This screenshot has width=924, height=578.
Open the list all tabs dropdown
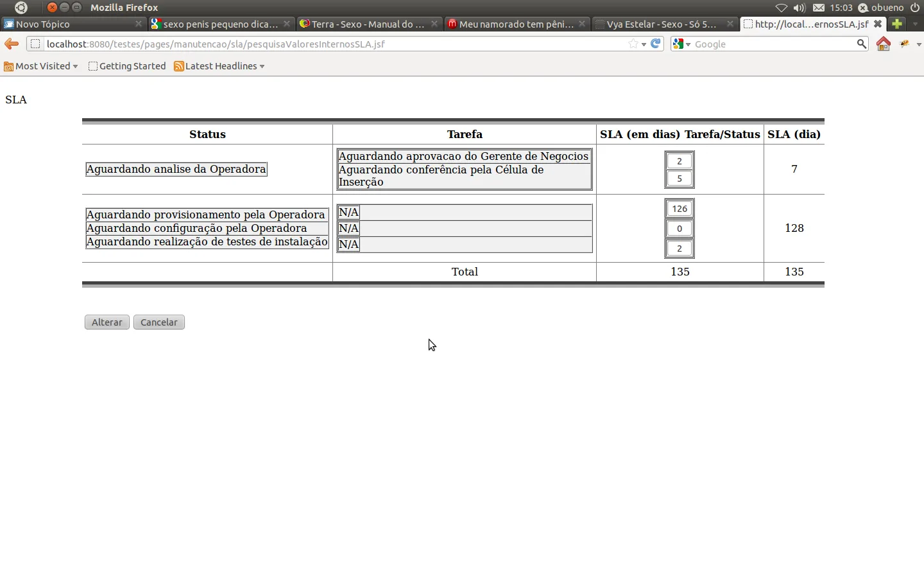(916, 24)
